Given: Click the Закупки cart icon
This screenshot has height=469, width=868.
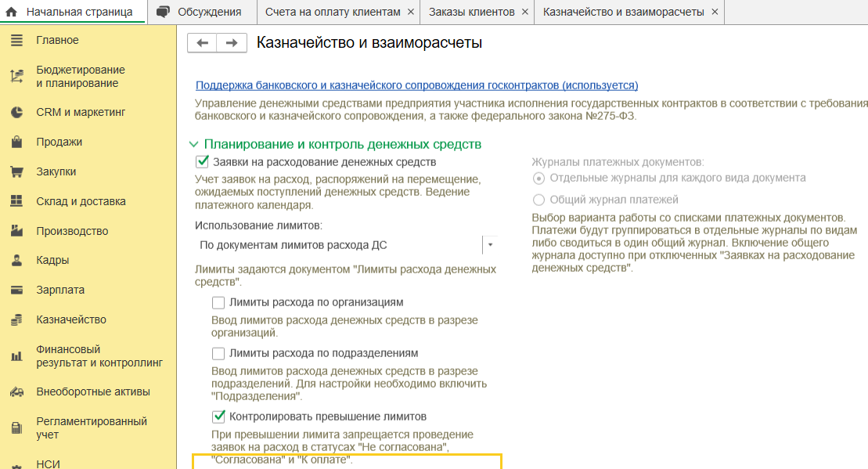Looking at the screenshot, I should [16, 172].
